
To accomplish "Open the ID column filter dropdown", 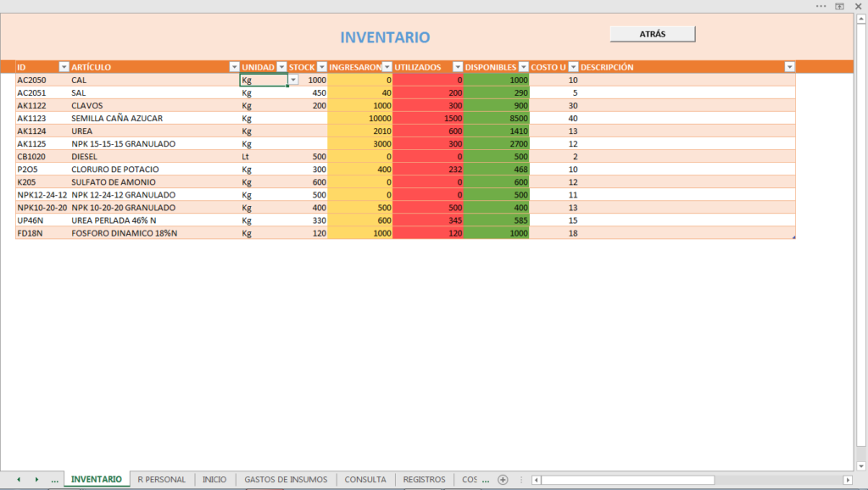I will [x=64, y=67].
